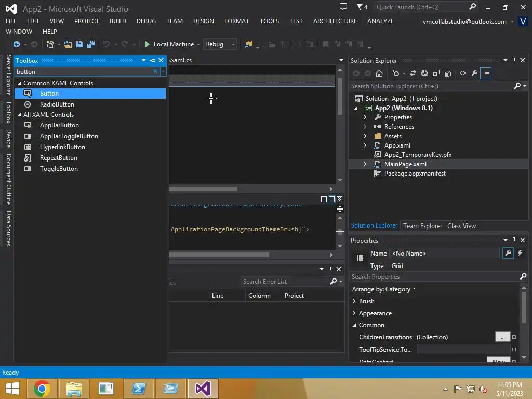Collapse the XAML pane with chevron icon
532x399 pixels.
pos(339,199)
